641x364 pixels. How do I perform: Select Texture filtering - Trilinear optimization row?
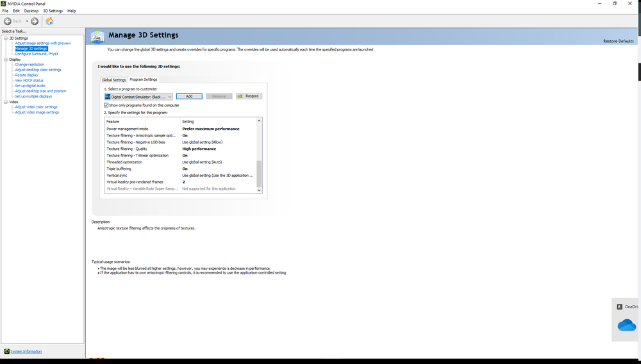click(x=180, y=156)
